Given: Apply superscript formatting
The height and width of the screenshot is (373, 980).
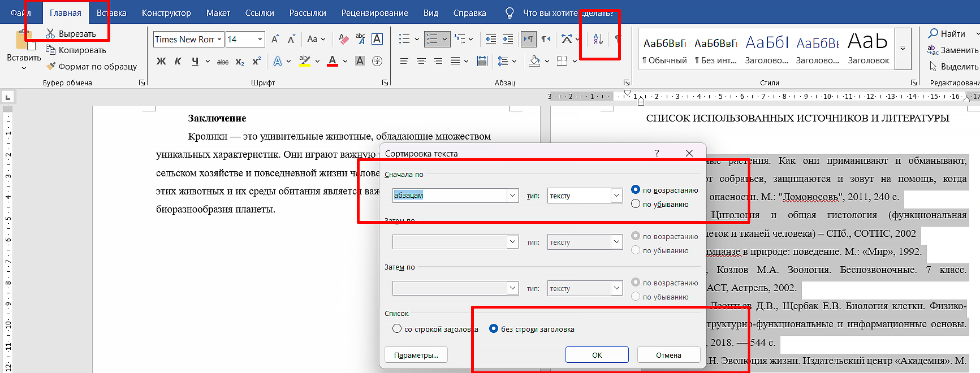Looking at the screenshot, I should [x=256, y=61].
